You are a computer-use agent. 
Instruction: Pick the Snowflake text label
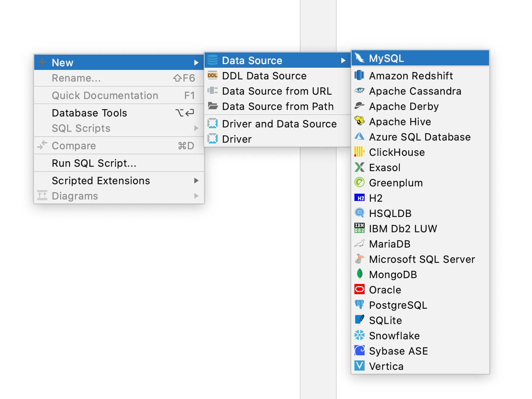pos(394,336)
